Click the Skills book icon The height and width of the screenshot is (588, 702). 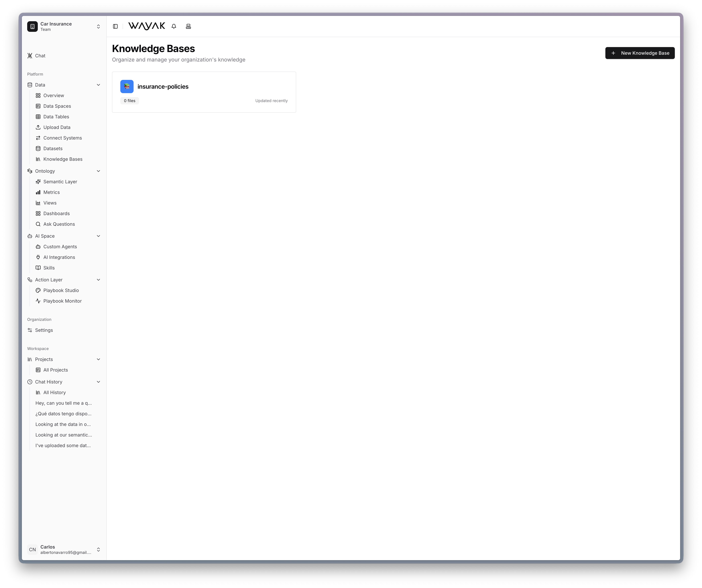tap(38, 268)
